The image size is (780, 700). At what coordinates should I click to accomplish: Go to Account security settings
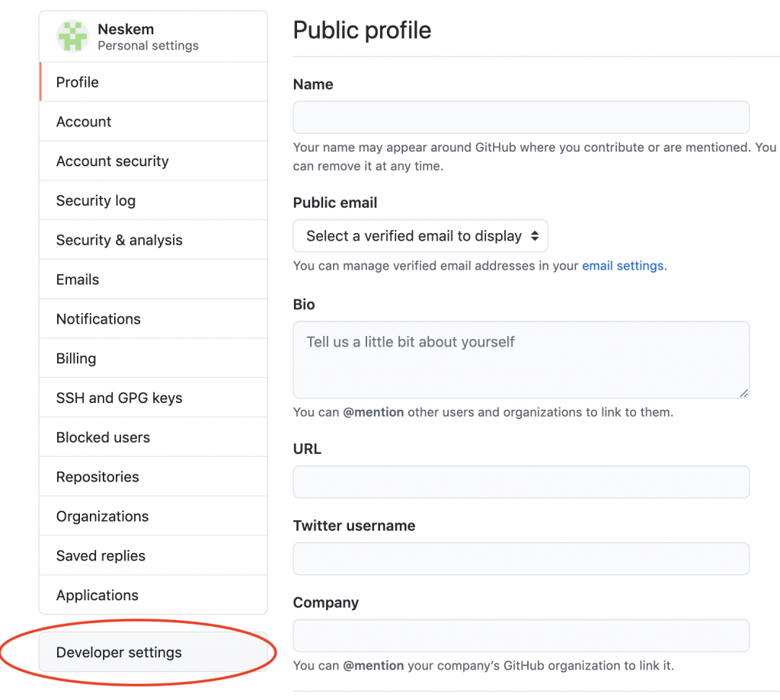pyautogui.click(x=113, y=161)
